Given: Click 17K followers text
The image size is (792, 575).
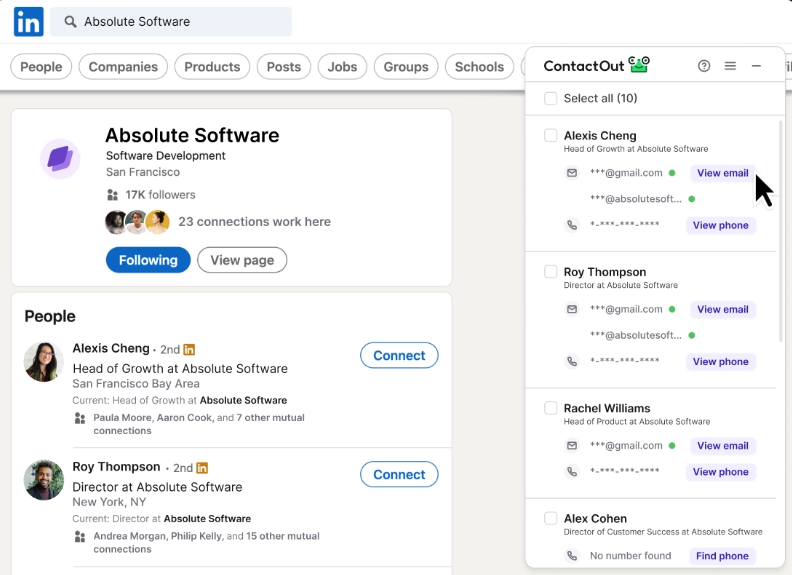Looking at the screenshot, I should (x=160, y=195).
